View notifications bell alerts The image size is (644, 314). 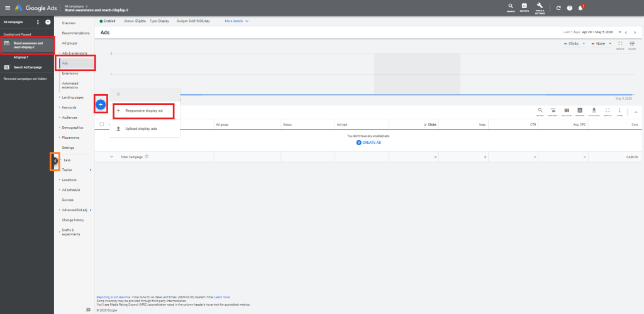click(x=580, y=8)
